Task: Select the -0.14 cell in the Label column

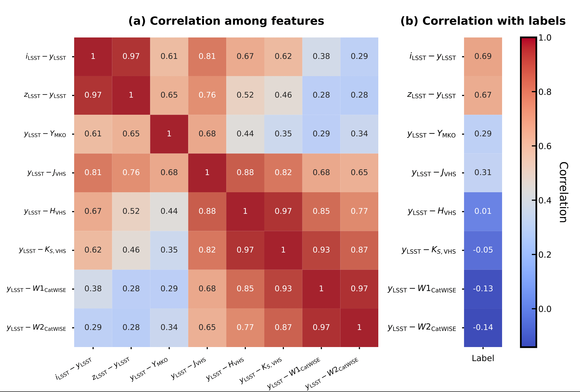Action: coord(483,327)
